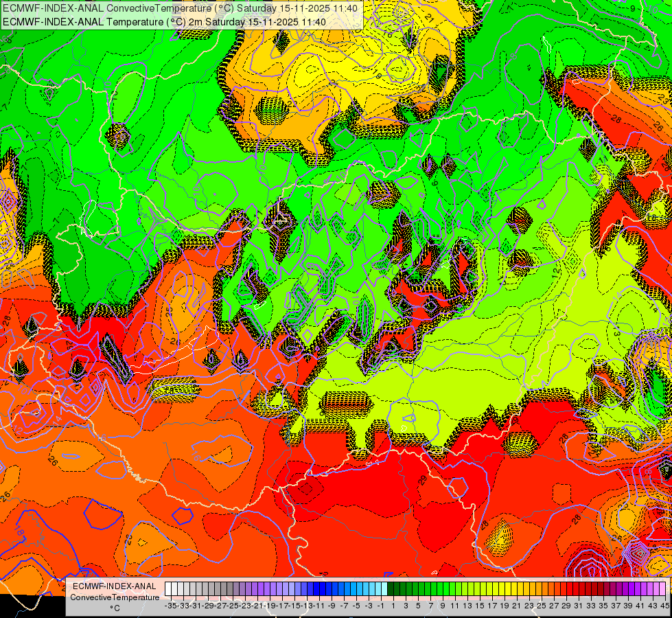Click the -35 legend scale value
Viewport: 672px width, 618px height.
[x=171, y=606]
